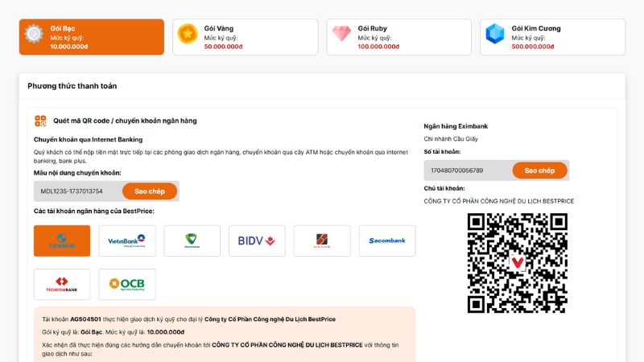Click the account code AG504501 text
The width and height of the screenshot is (644, 362).
tap(85, 319)
